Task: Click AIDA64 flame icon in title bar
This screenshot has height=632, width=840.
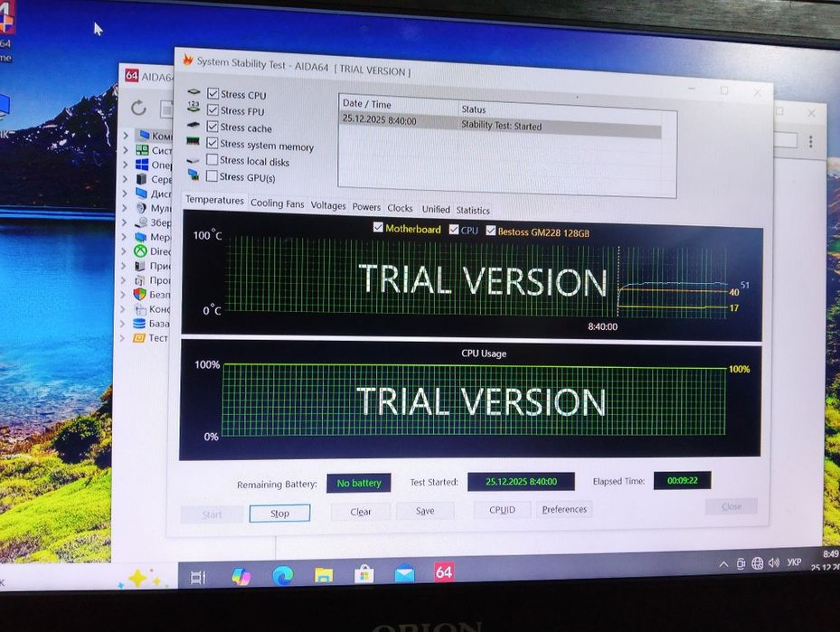Action: click(187, 59)
